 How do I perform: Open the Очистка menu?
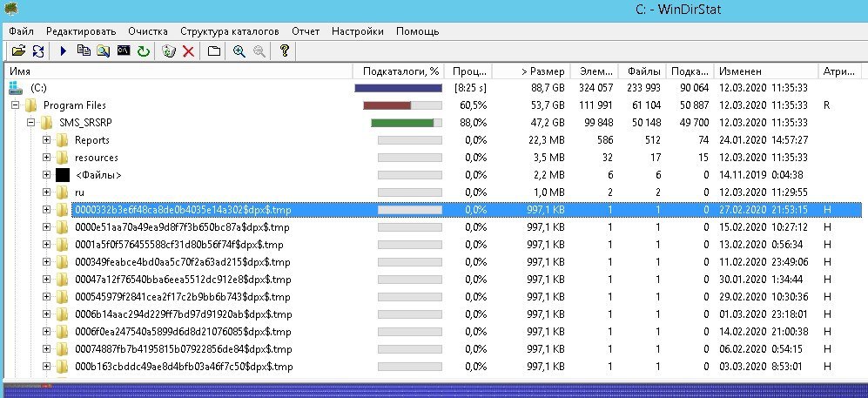coord(148,31)
